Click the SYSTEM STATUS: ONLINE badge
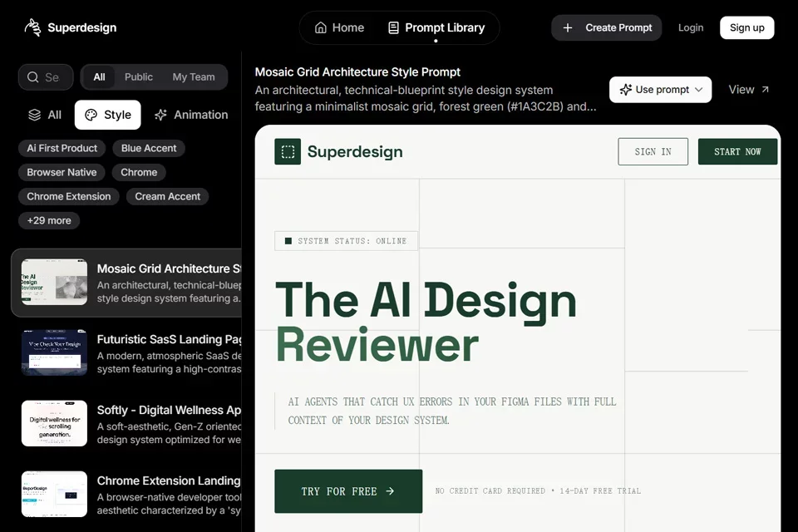Screen dimensions: 798x532 (346, 241)
